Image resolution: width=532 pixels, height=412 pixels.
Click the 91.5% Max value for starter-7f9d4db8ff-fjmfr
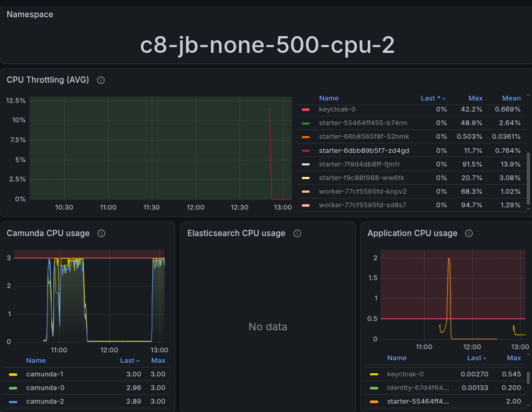[x=472, y=164]
